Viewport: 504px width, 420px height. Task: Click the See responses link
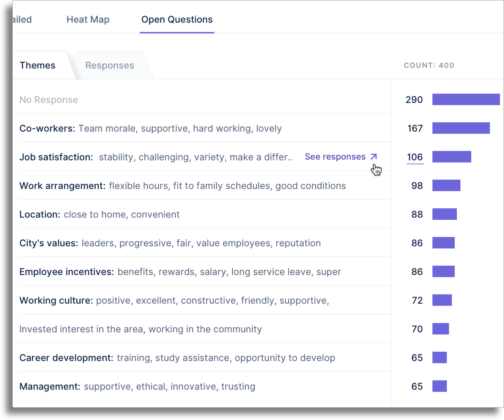tap(335, 157)
